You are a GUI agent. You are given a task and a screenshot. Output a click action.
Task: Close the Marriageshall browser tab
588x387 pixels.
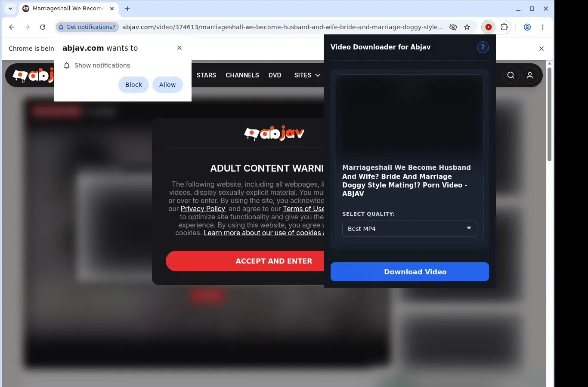(x=112, y=9)
